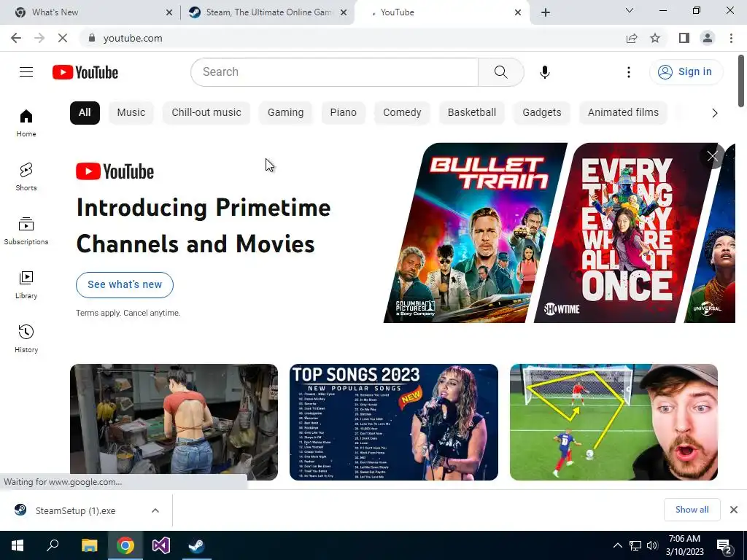Image resolution: width=747 pixels, height=560 pixels.
Task: Open the tab search dropdown
Action: [630, 10]
